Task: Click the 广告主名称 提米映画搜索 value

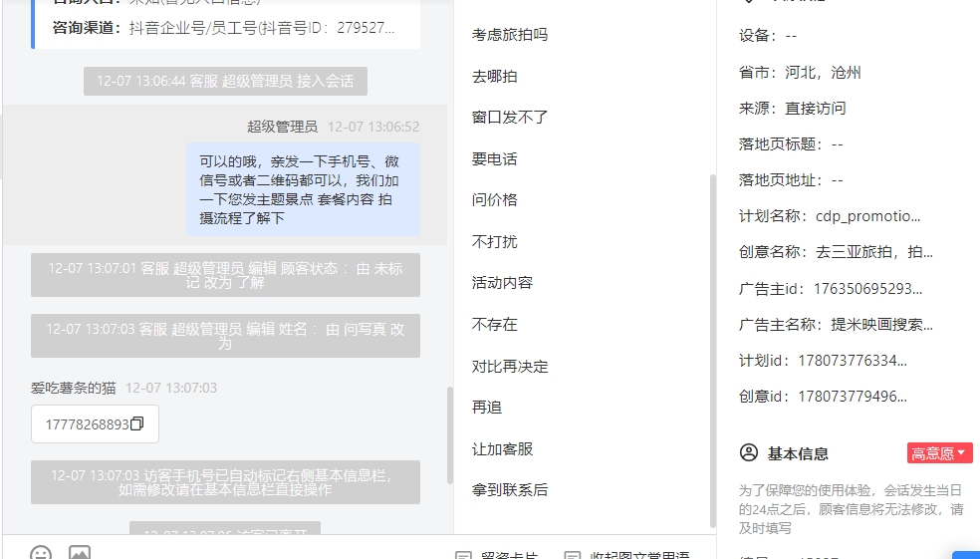Action: click(x=881, y=325)
